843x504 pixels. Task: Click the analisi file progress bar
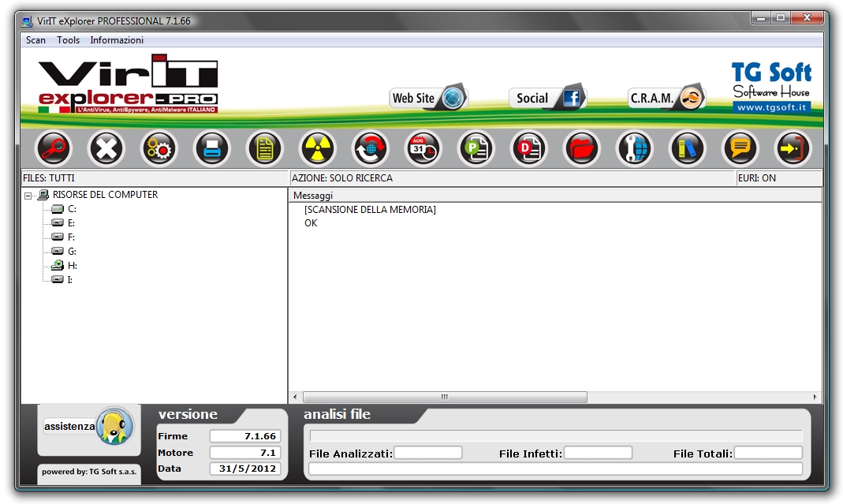[x=556, y=435]
